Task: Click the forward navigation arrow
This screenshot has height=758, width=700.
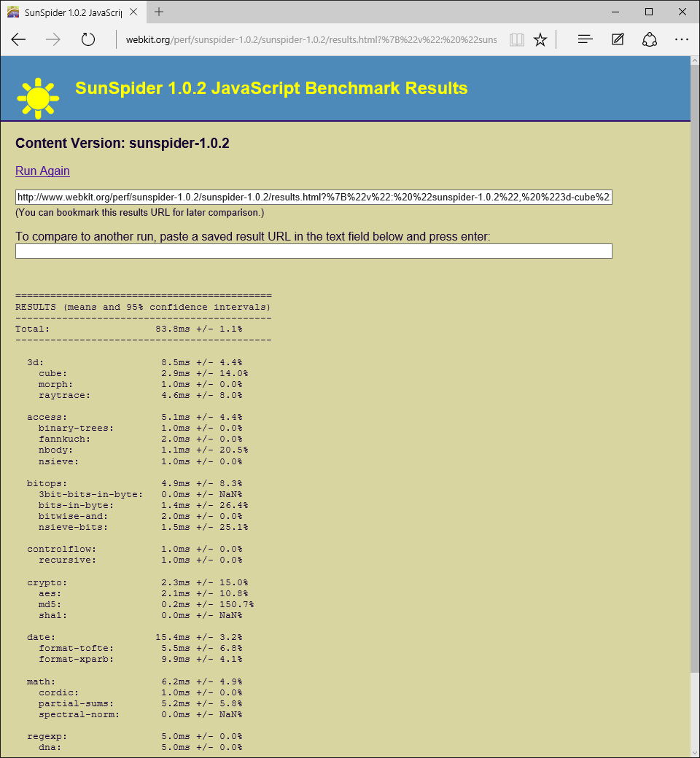Action: [x=53, y=39]
